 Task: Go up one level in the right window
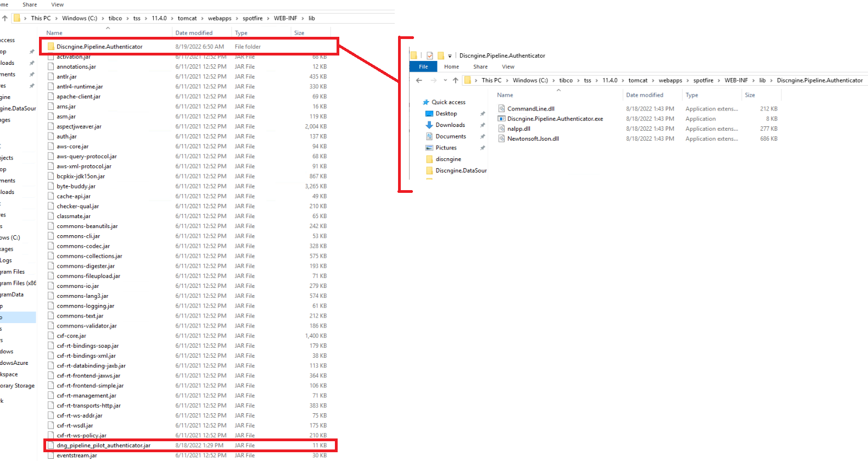click(455, 80)
